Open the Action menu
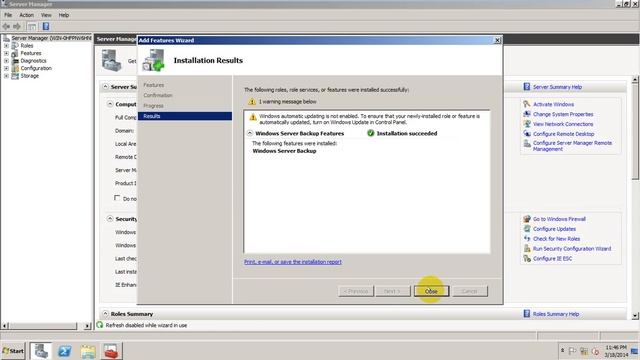This screenshot has height=360, width=640. click(27, 15)
